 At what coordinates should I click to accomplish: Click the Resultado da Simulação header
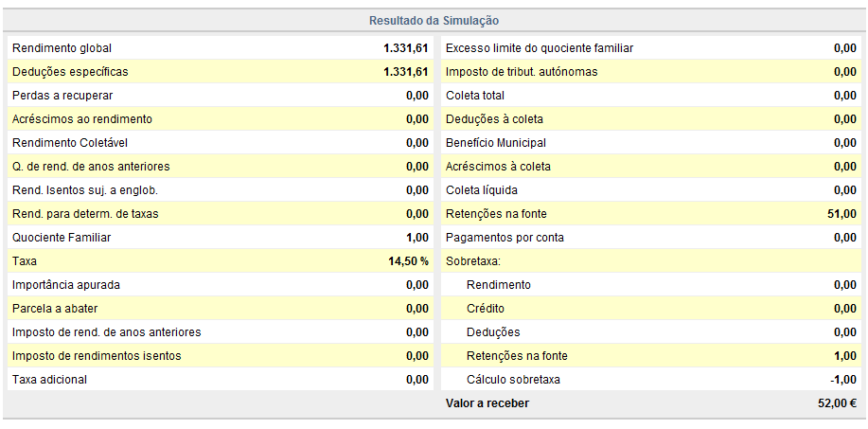pos(434,21)
